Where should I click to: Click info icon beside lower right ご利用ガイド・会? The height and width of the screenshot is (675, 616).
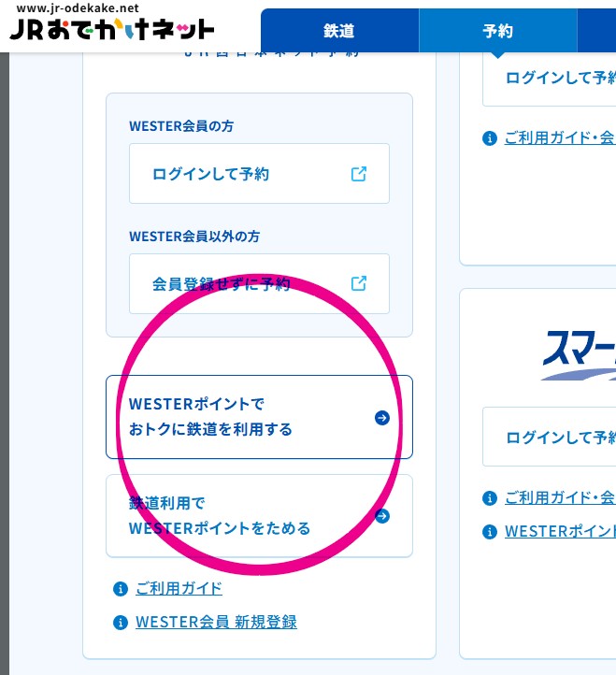coord(490,498)
